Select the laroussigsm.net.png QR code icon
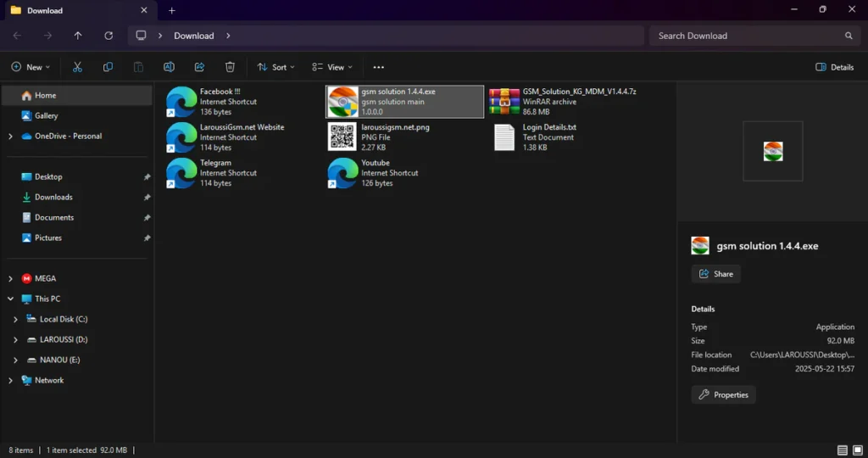This screenshot has width=868, height=458. click(342, 137)
